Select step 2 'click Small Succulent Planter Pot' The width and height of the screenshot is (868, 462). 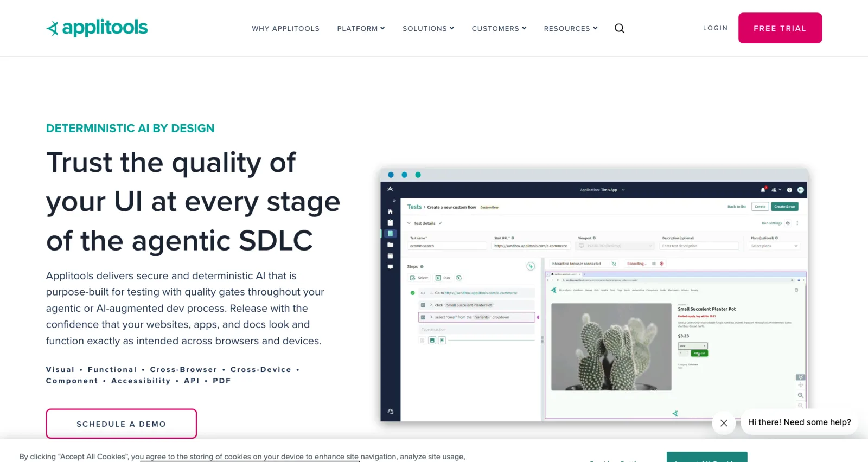(477, 305)
